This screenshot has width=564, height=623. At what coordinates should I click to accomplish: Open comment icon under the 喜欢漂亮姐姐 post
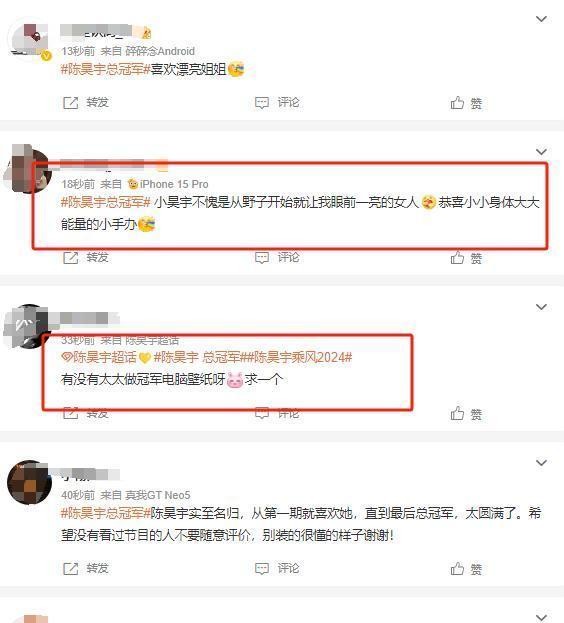pos(262,103)
